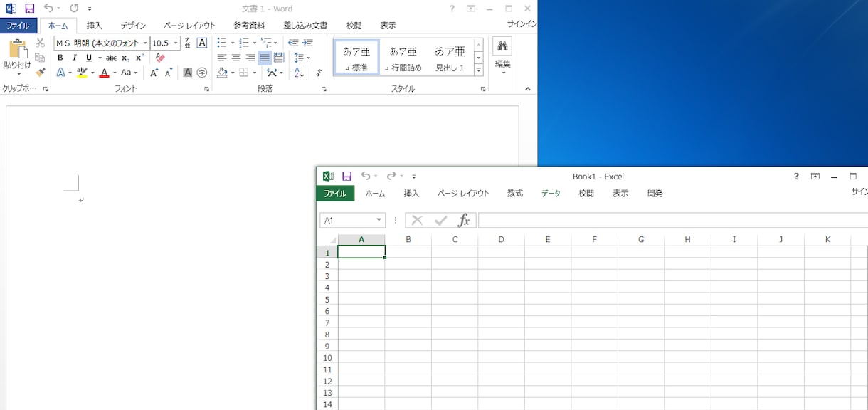Image resolution: width=868 pixels, height=410 pixels.
Task: Switch to Word's 参考資料 tab
Action: pos(249,26)
